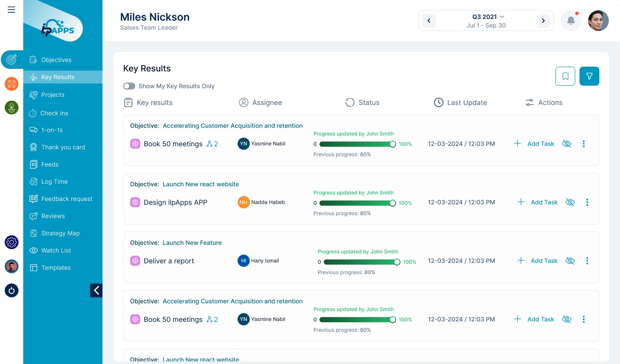The height and width of the screenshot is (364, 620).
Task: Click the power logout icon
Action: pyautogui.click(x=12, y=290)
